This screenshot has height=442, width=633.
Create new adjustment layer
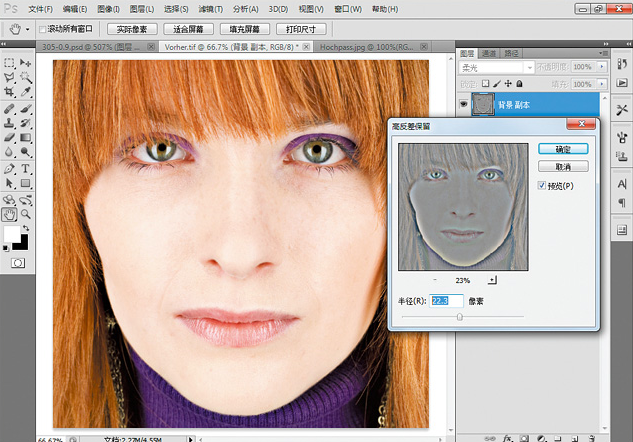pyautogui.click(x=541, y=438)
